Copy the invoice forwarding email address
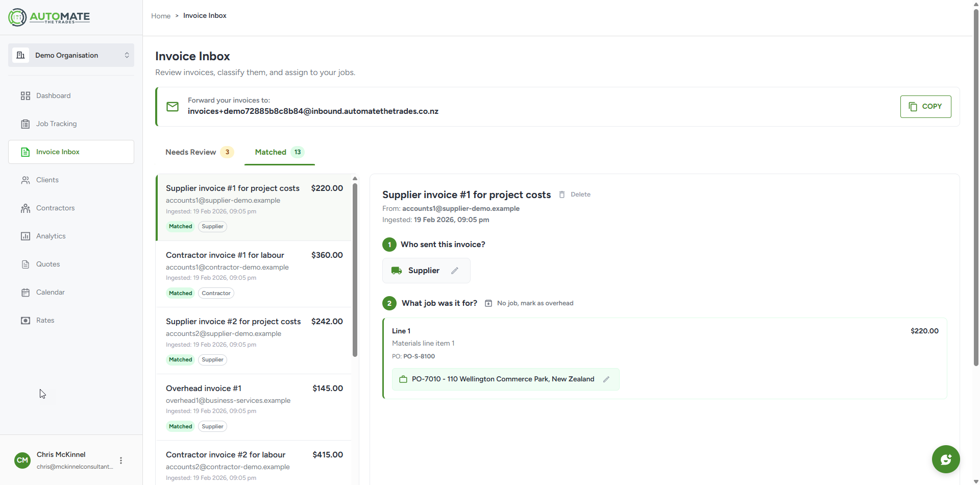Viewport: 980px width, 485px height. click(x=925, y=106)
